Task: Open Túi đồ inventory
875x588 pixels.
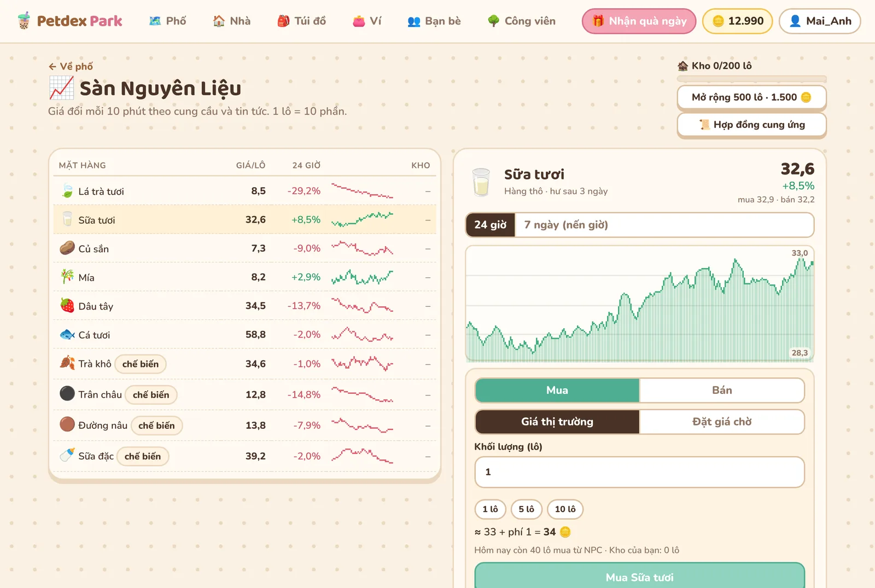Action: point(302,21)
